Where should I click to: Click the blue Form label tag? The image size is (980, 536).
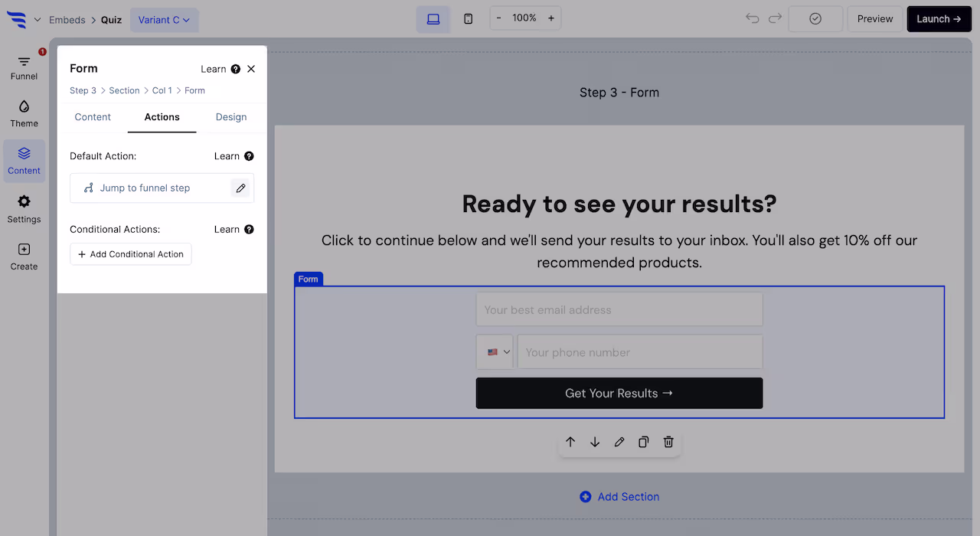tap(309, 279)
